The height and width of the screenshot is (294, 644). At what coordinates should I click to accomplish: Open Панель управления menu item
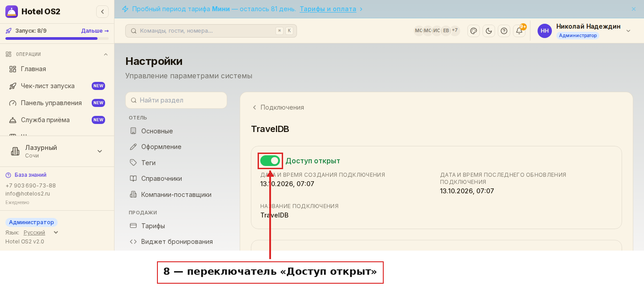click(x=57, y=103)
